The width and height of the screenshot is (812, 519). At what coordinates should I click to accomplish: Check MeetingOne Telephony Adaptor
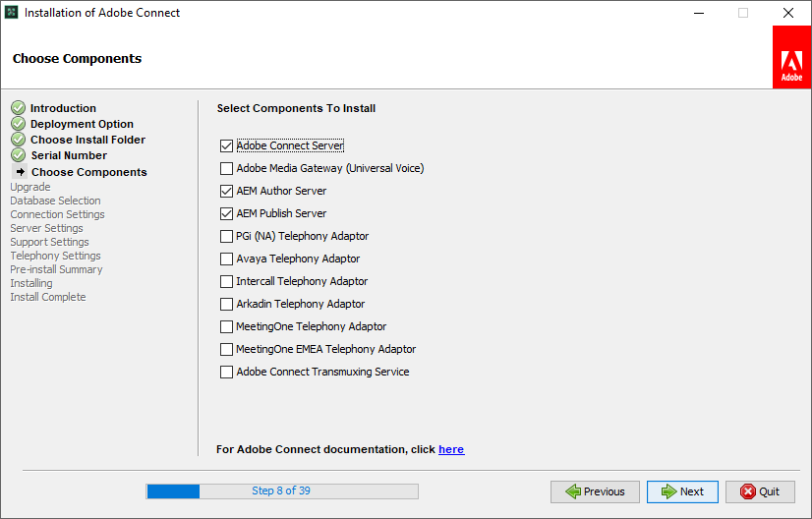tap(226, 327)
